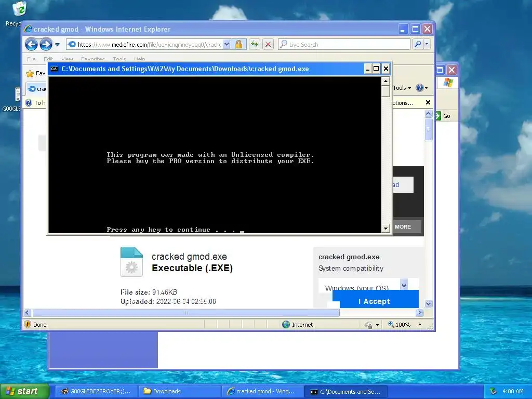
Task: Click the 4:00 AM clock
Action: pos(513,391)
